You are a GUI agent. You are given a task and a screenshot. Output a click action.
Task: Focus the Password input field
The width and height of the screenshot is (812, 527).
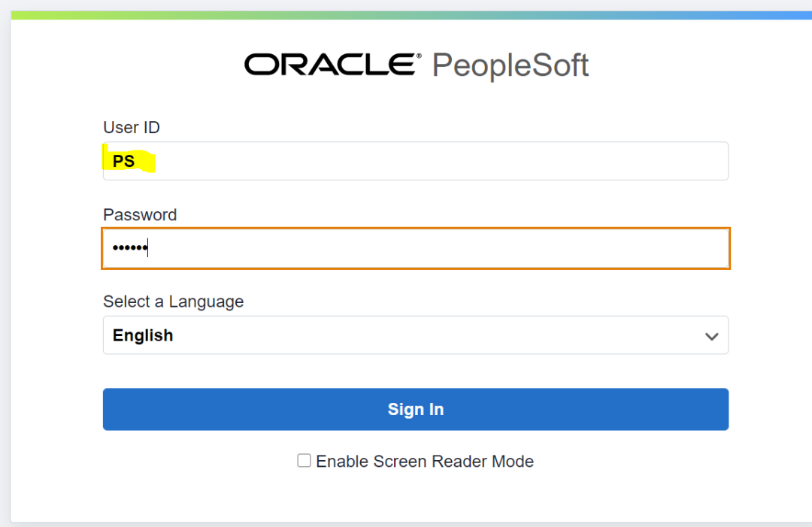click(x=415, y=248)
